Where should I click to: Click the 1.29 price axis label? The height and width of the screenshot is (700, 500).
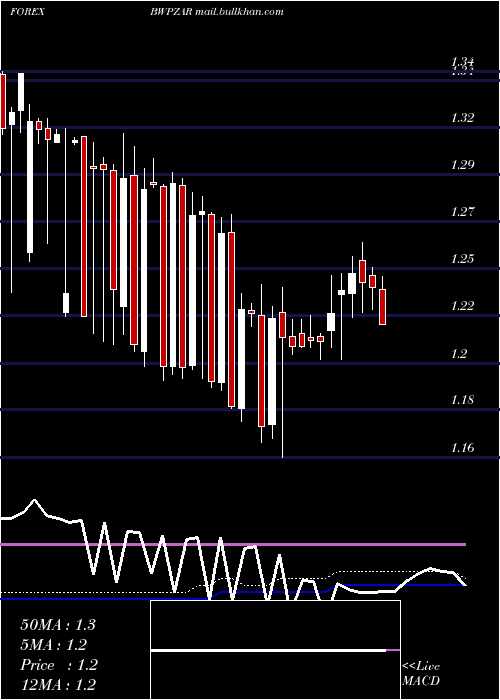tap(462, 165)
